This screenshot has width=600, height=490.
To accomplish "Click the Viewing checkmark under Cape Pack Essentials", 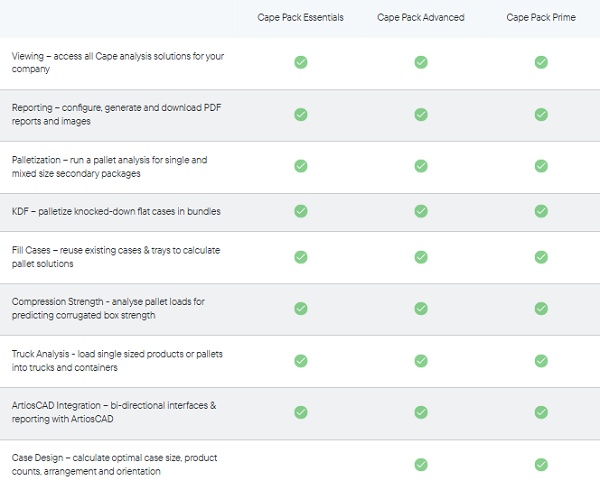I will click(x=300, y=62).
